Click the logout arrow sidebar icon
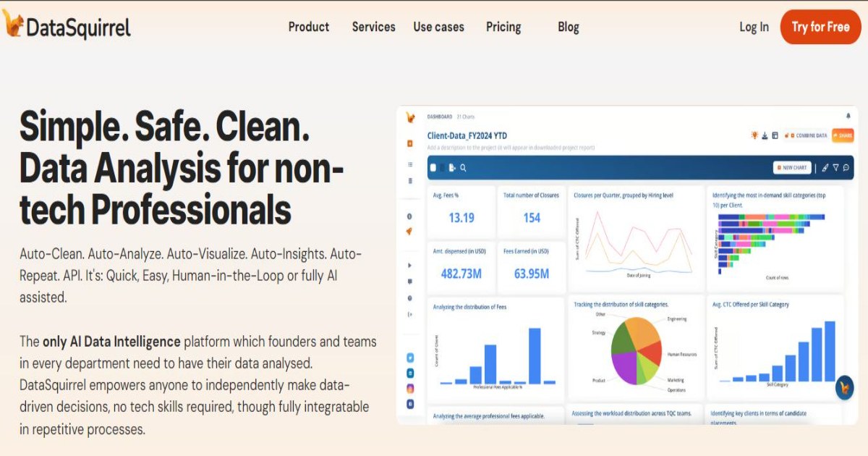868x456 pixels. click(x=410, y=314)
